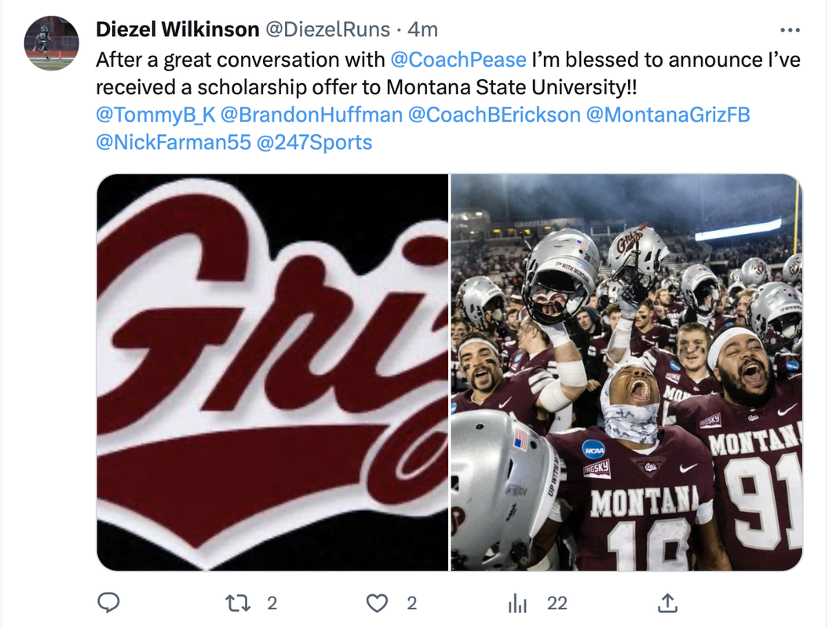
Task: Go to the @BrandonHuffman mention
Action: 312,115
